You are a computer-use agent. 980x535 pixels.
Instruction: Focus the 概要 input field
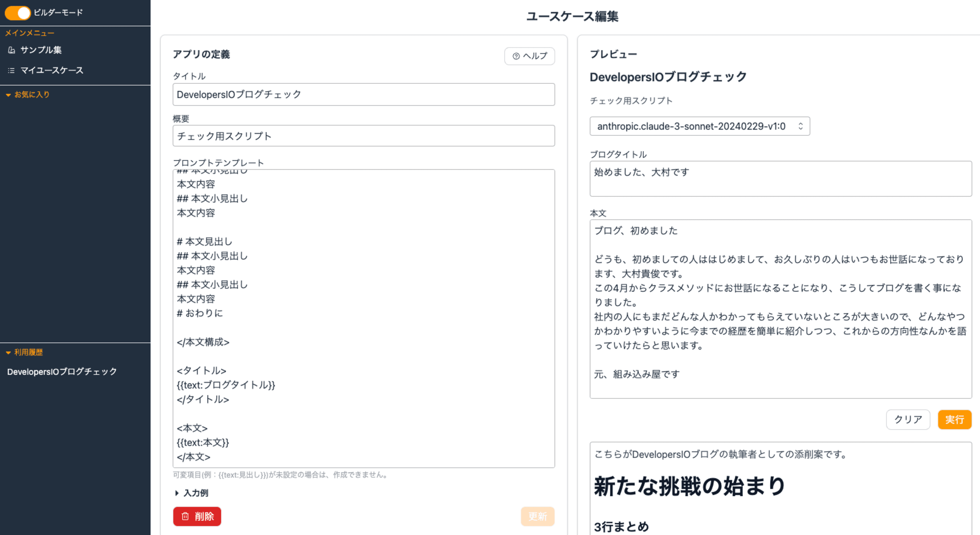[364, 136]
